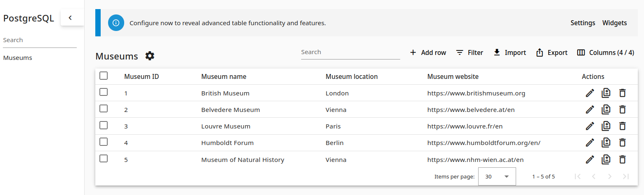
Task: Click the pencil icon for Humboldt Forum
Action: point(590,143)
